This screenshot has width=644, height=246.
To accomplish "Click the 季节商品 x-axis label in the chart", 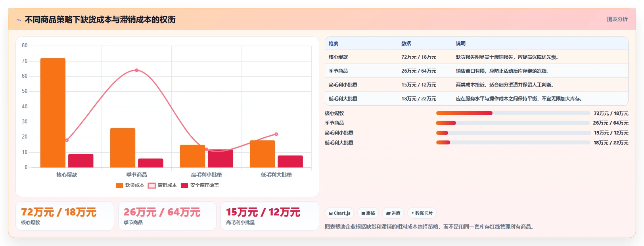I will pyautogui.click(x=136, y=175).
